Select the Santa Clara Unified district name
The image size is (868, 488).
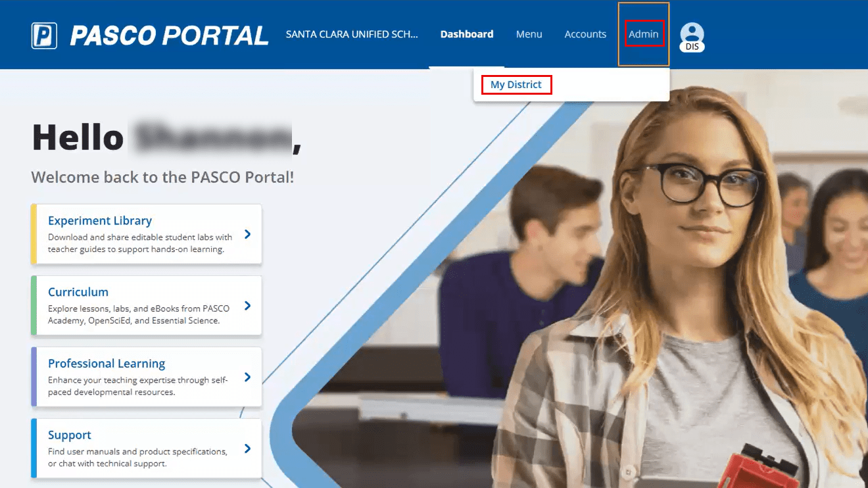click(352, 34)
